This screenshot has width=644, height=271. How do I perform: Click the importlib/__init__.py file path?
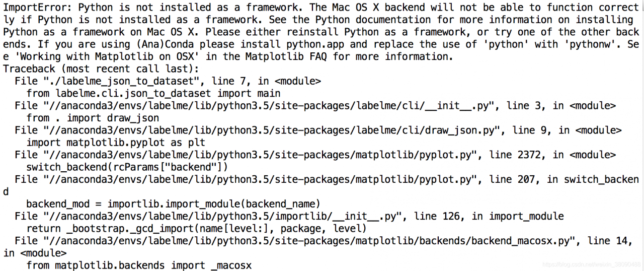[225, 216]
